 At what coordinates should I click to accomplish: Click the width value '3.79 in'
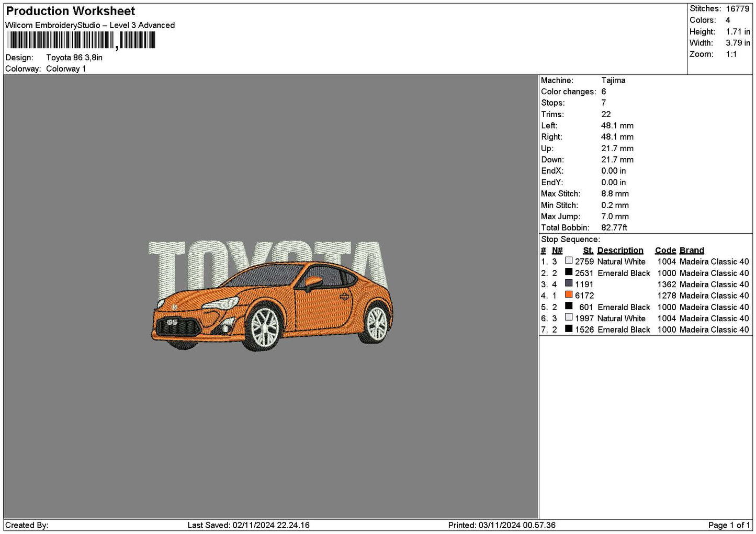click(738, 43)
